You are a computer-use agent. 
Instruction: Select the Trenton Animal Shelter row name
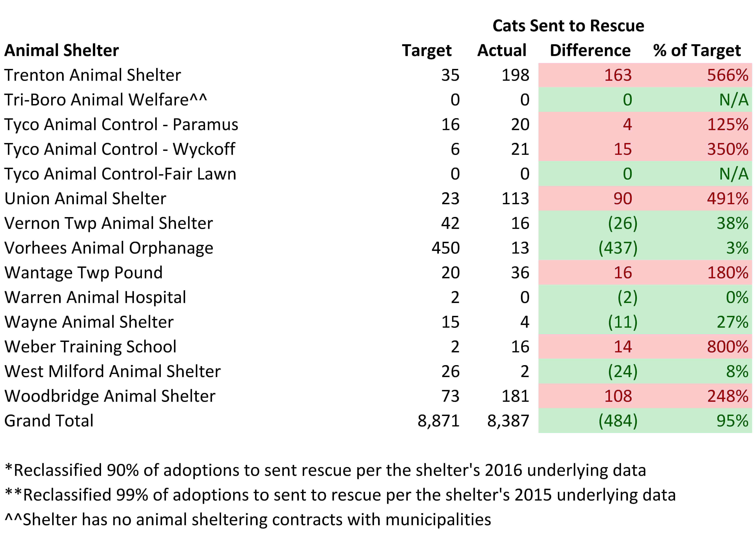click(93, 75)
